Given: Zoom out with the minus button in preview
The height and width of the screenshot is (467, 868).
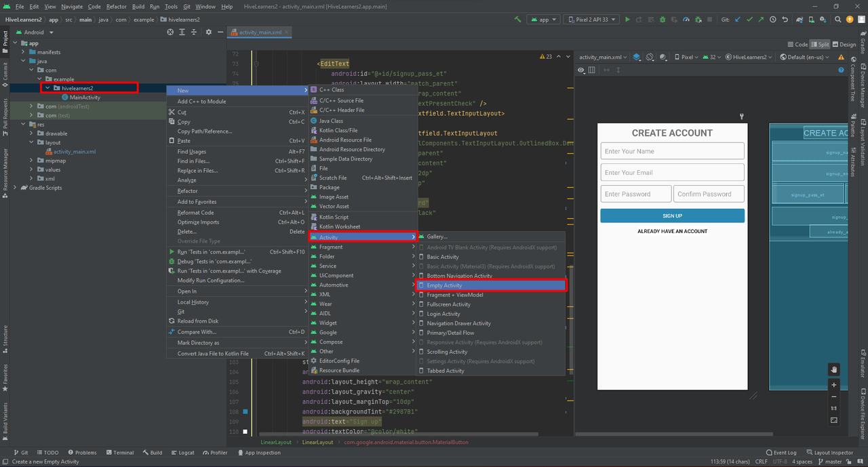Looking at the screenshot, I should pyautogui.click(x=834, y=397).
